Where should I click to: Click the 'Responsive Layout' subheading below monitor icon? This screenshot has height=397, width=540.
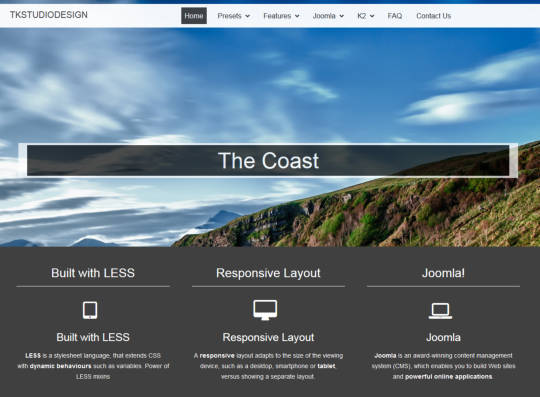268,337
